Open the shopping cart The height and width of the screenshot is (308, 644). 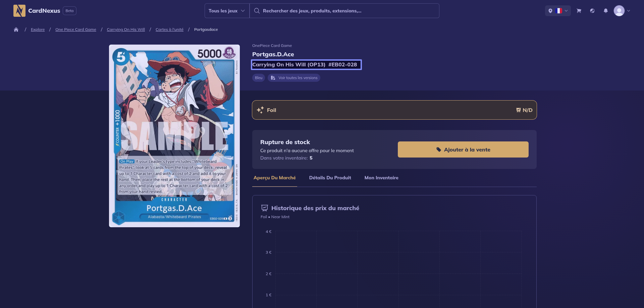[x=579, y=11]
